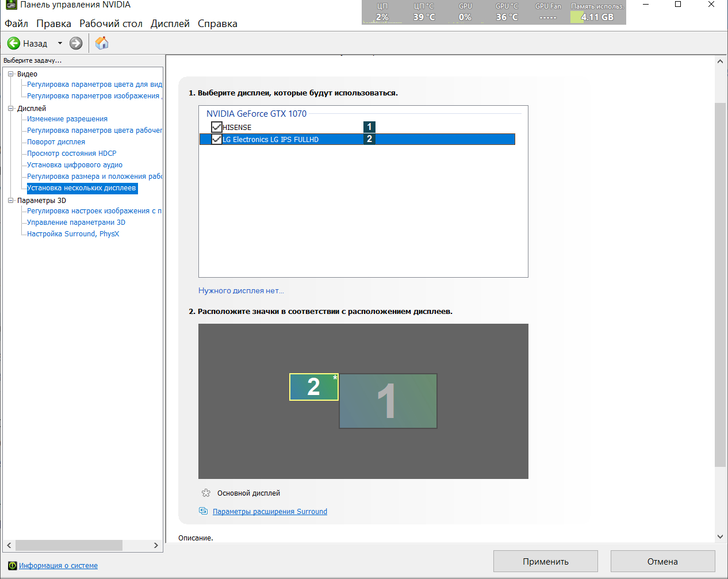This screenshot has width=728, height=579.
Task: Click the main panel vertical scrollbar thumb
Action: (721, 285)
